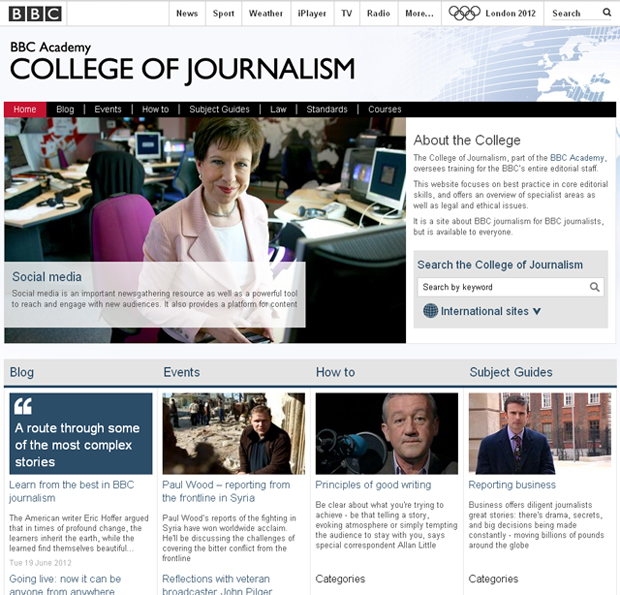Click the globe icon beside International sites
Screen dimensions: 620x595
431,311
